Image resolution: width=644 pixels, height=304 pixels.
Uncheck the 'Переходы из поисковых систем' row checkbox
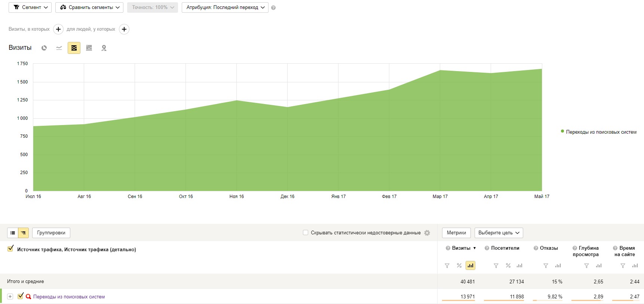click(x=21, y=296)
